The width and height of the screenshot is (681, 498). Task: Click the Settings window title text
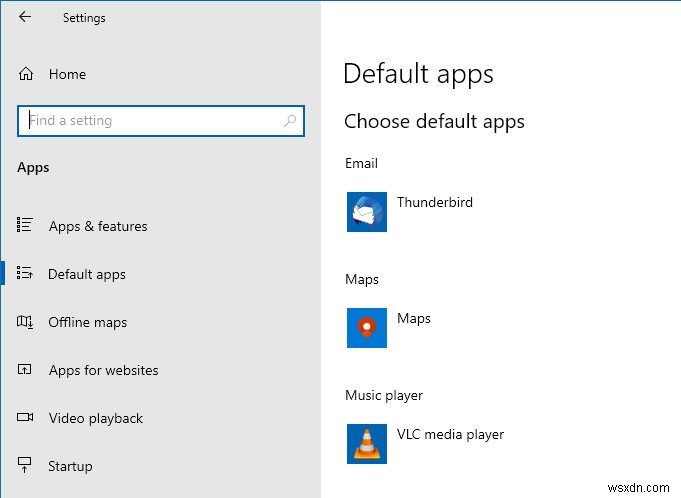pyautogui.click(x=84, y=18)
